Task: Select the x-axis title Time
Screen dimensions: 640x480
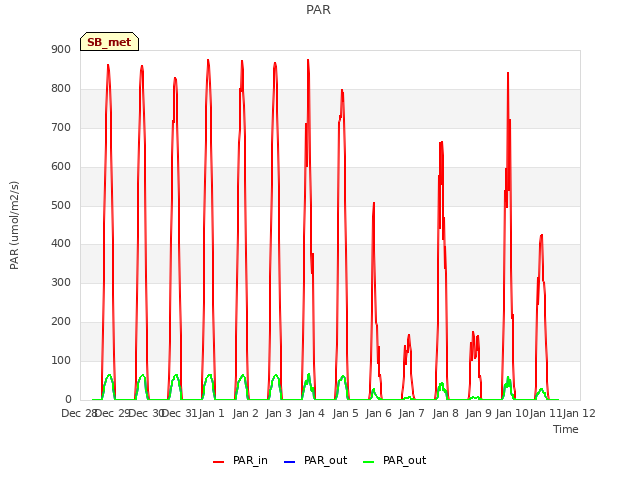Action: coord(566,429)
